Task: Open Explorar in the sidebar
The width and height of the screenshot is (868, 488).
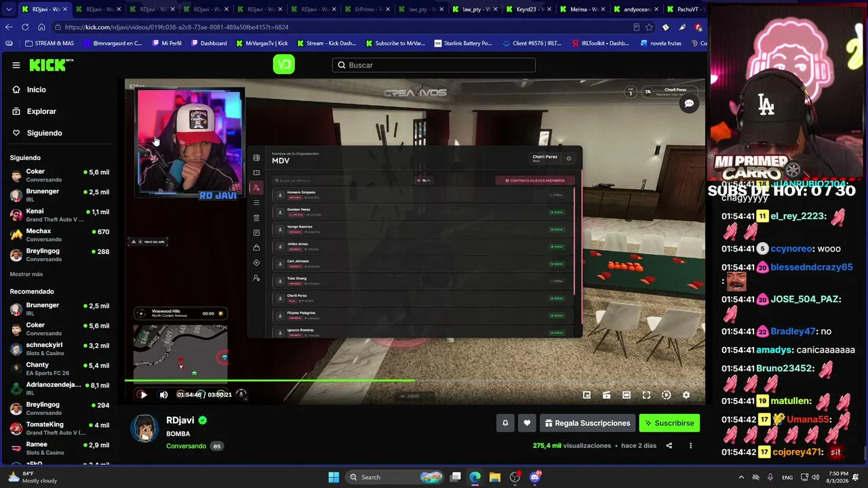Action: (41, 111)
